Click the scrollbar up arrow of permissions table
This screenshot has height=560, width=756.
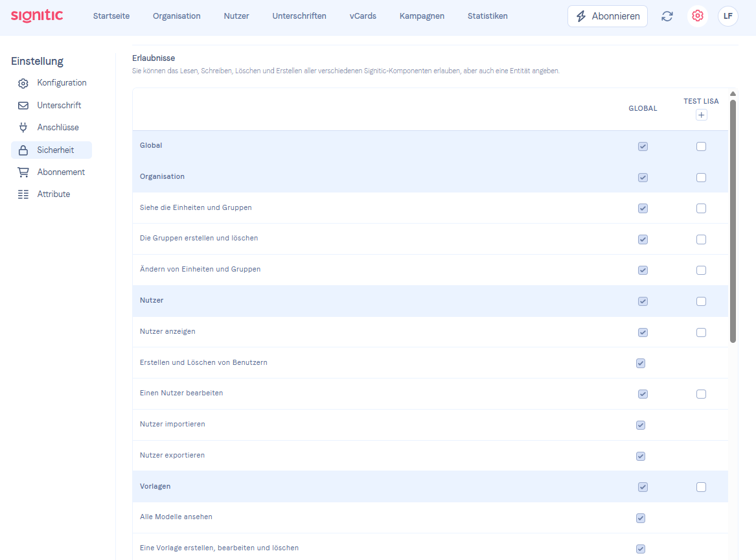pos(733,93)
